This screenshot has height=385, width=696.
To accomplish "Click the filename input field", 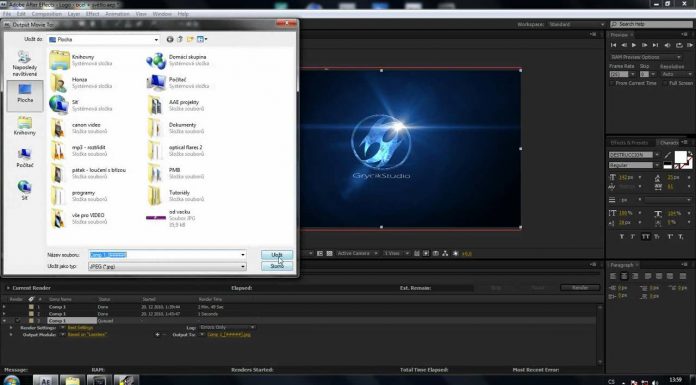I will click(164, 255).
